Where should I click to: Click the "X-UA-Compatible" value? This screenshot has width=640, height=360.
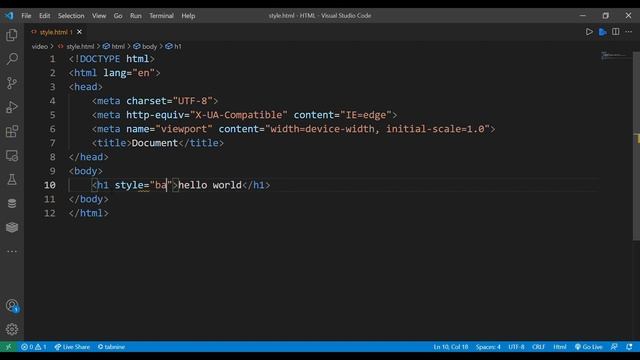(x=239, y=115)
